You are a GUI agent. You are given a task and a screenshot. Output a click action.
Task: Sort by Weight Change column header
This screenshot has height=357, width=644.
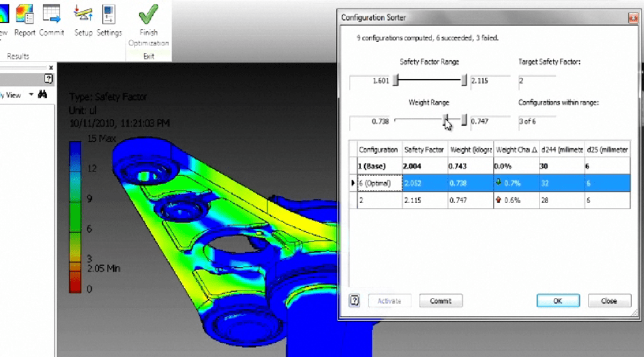pyautogui.click(x=516, y=150)
